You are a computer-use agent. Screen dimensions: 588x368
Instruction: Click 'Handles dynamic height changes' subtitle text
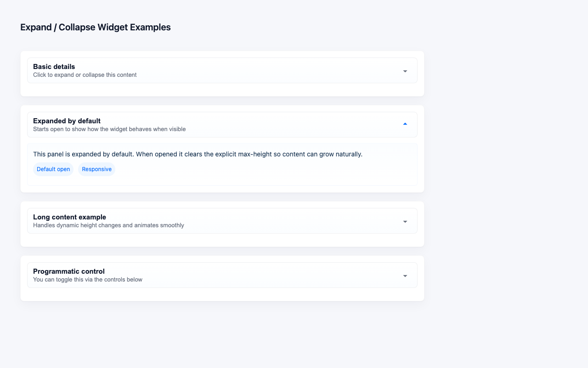point(108,225)
